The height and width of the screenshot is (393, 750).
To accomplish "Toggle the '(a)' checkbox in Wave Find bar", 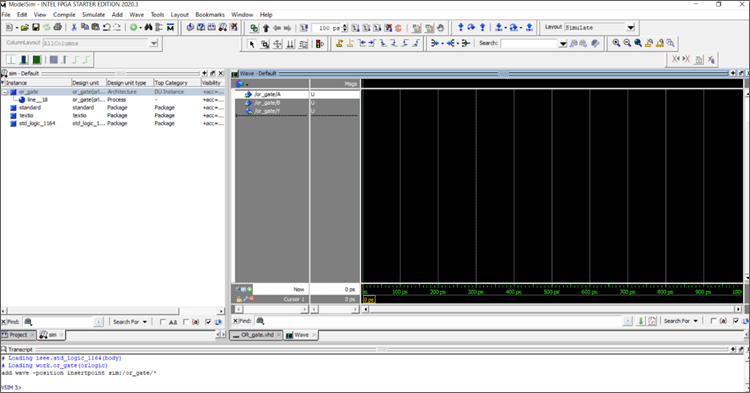I will [714, 321].
